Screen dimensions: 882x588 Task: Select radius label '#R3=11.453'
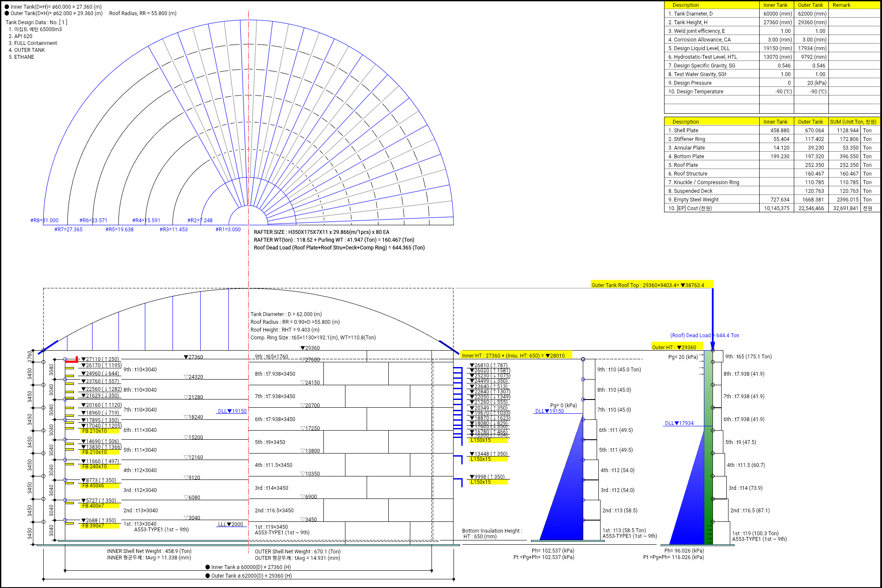coord(174,230)
